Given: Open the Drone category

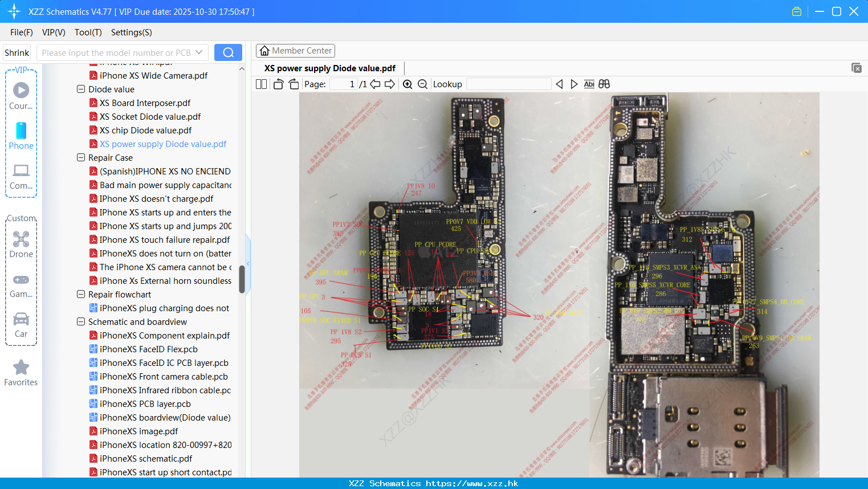Looking at the screenshot, I should point(21,244).
